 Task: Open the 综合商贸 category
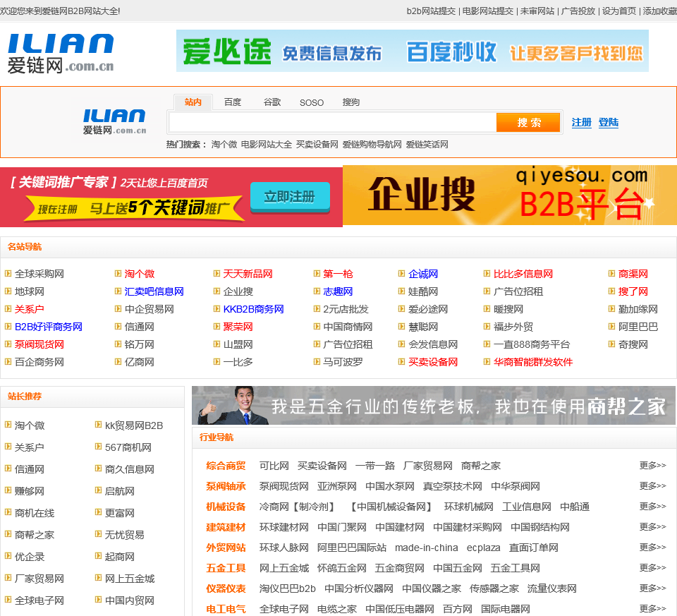pos(226,466)
